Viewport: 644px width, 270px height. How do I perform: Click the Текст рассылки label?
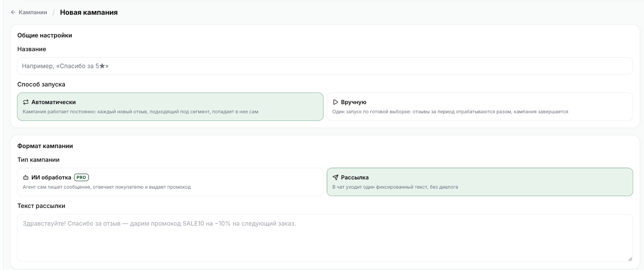tap(41, 206)
